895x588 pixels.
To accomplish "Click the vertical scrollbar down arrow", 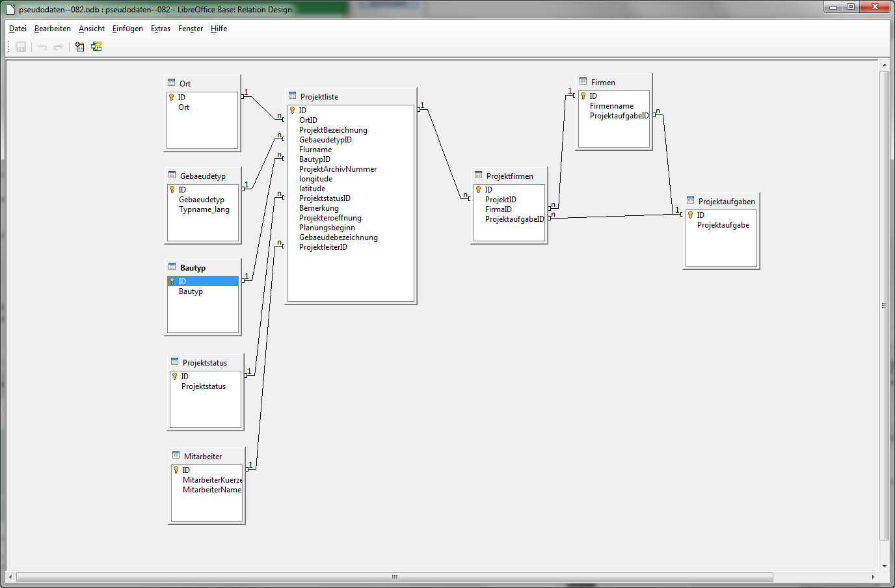I will pyautogui.click(x=884, y=567).
